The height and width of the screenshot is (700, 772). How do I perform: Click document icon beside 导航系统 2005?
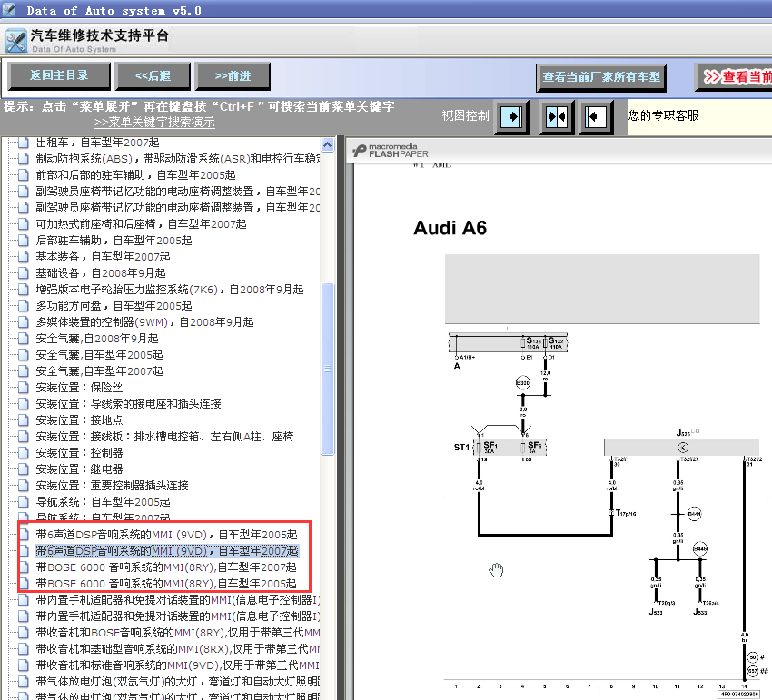click(23, 501)
